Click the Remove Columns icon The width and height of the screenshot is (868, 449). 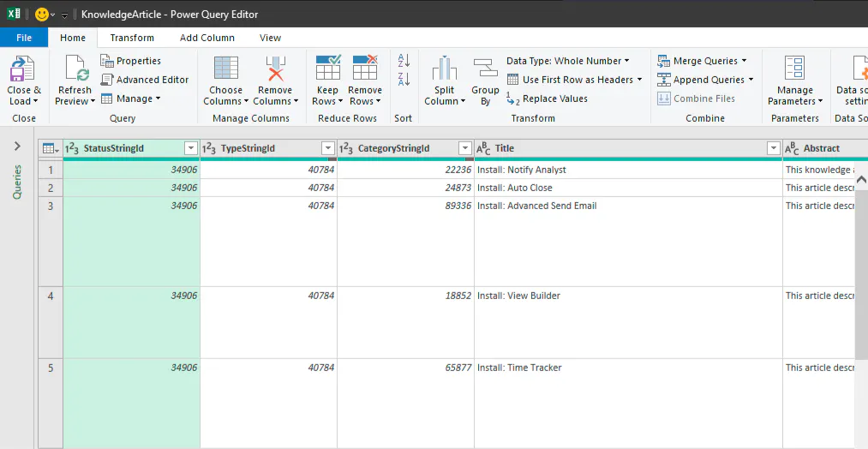coord(275,70)
